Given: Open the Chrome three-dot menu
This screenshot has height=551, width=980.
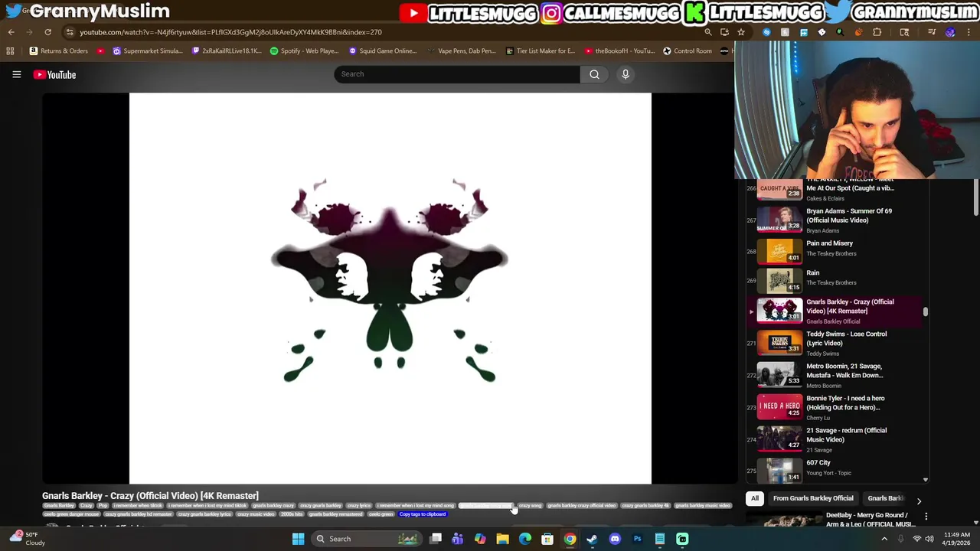Looking at the screenshot, I should (x=969, y=32).
